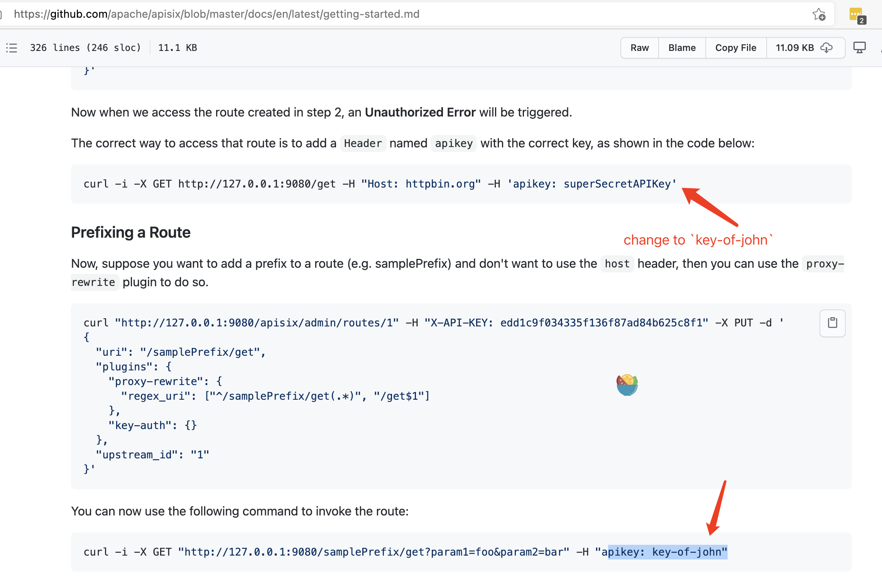Open the file outline list icon
Viewport: 882px width, 588px height.
coord(12,48)
